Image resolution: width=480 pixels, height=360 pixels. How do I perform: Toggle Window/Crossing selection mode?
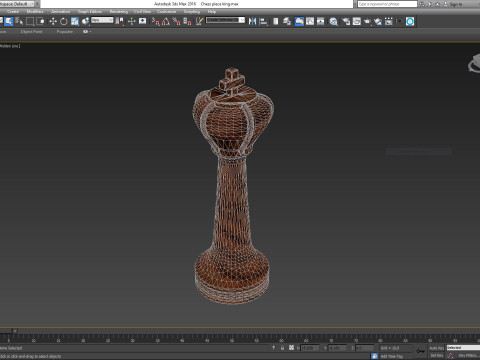point(40,21)
